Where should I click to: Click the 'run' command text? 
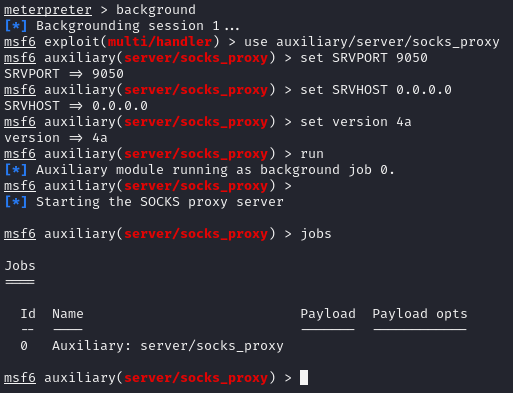(312, 154)
